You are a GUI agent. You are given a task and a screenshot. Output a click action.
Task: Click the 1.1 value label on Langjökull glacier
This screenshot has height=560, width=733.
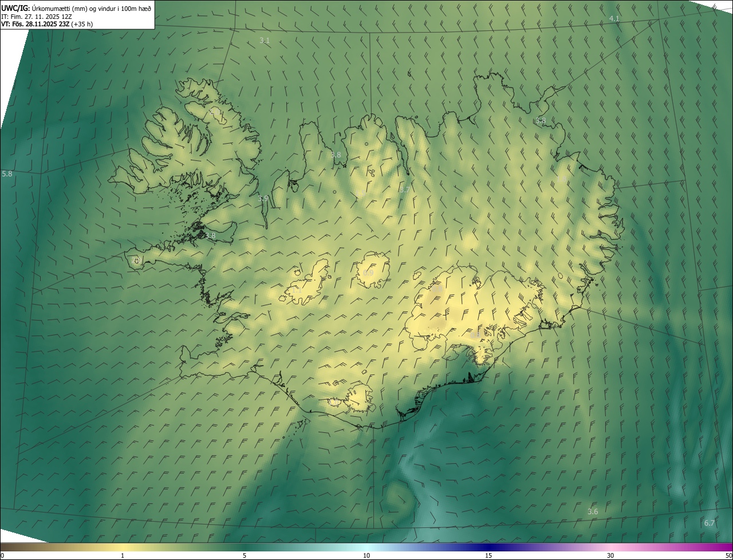[297, 290]
